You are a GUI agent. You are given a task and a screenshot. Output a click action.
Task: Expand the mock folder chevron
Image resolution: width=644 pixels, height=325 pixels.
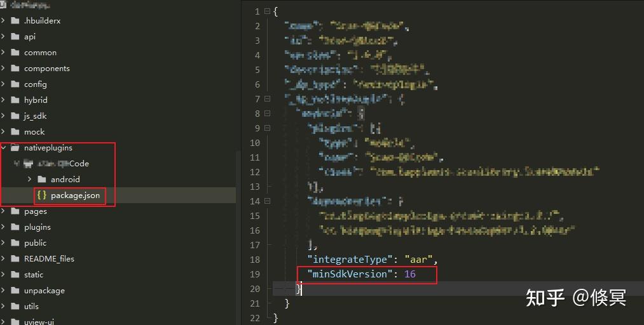pos(3,131)
